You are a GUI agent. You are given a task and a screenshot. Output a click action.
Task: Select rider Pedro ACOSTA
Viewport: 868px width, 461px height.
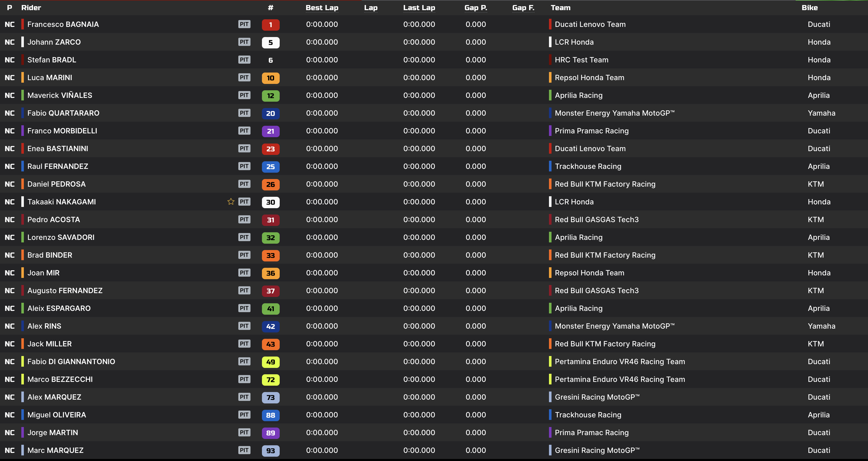(54, 220)
